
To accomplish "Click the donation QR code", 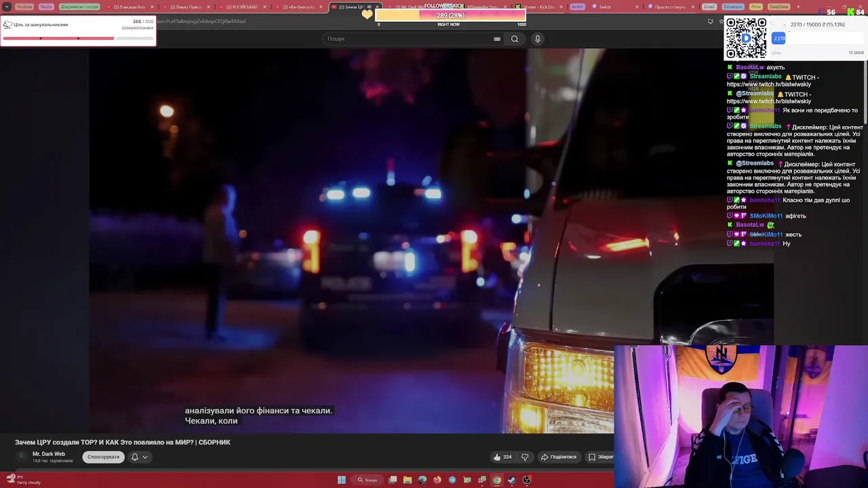I will pyautogui.click(x=746, y=39).
